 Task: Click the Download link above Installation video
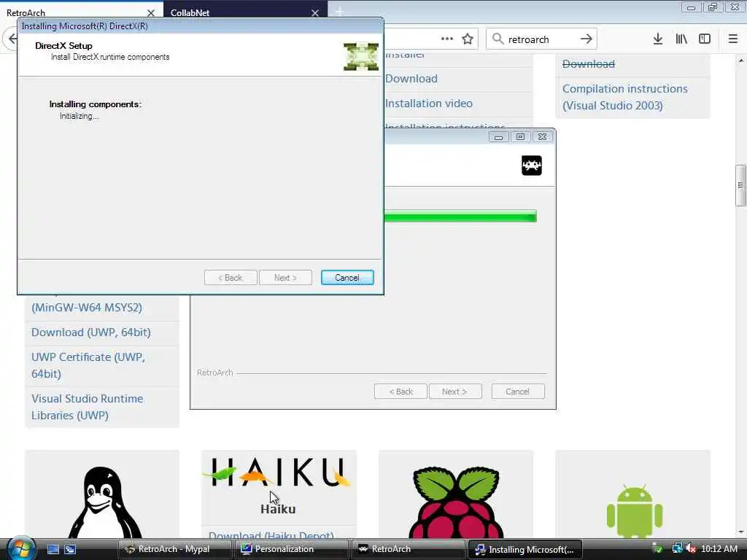click(411, 79)
